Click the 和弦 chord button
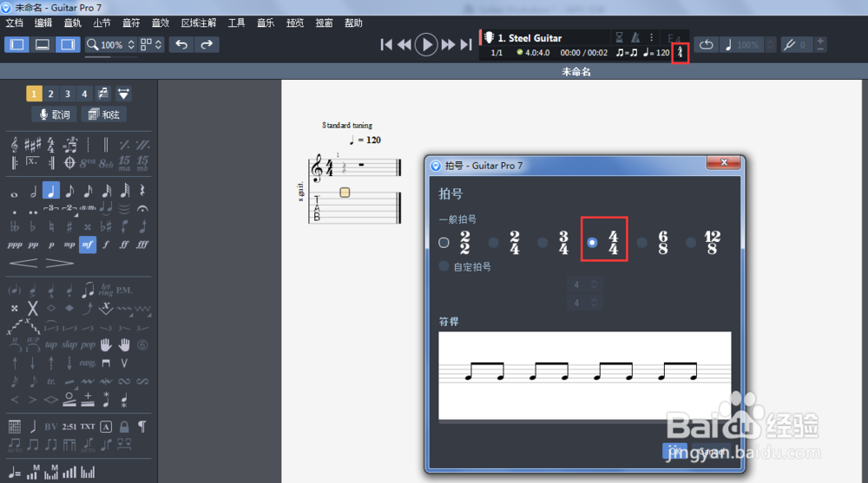 pos(104,114)
